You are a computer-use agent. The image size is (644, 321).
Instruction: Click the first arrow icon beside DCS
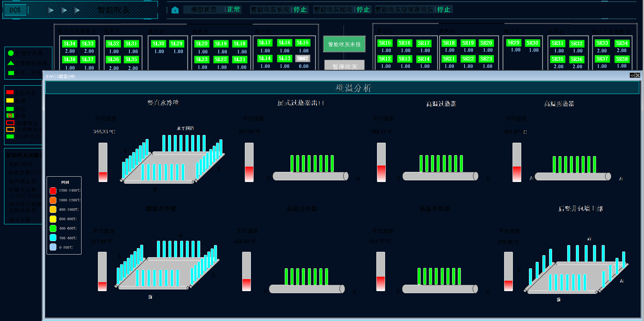50,10
